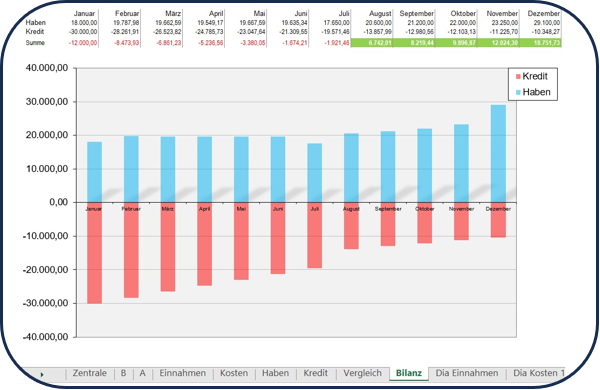Switch to sheet tab A
This screenshot has height=390, width=600.
coord(142,373)
